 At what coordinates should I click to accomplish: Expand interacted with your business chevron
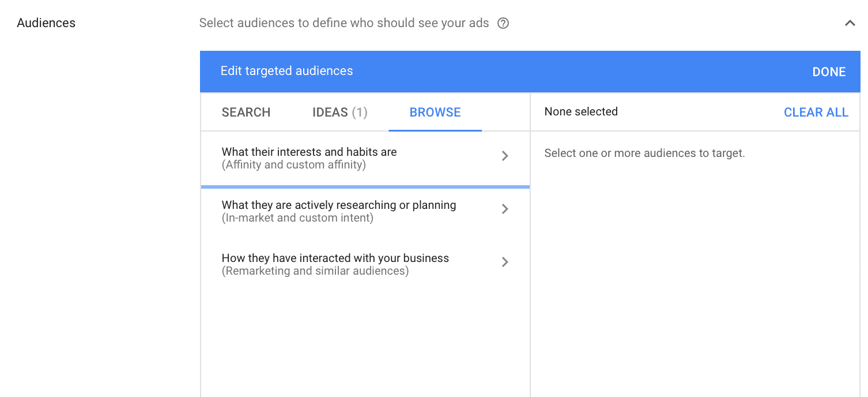coord(505,262)
